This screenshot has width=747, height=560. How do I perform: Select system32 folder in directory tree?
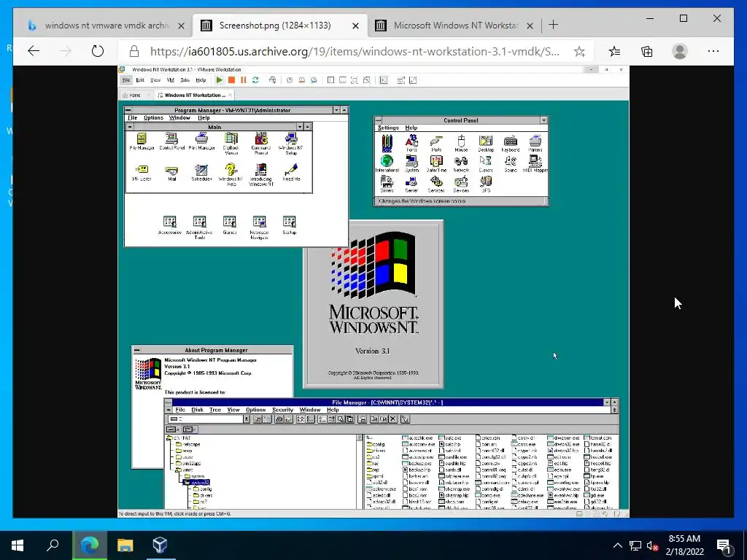coord(197,483)
